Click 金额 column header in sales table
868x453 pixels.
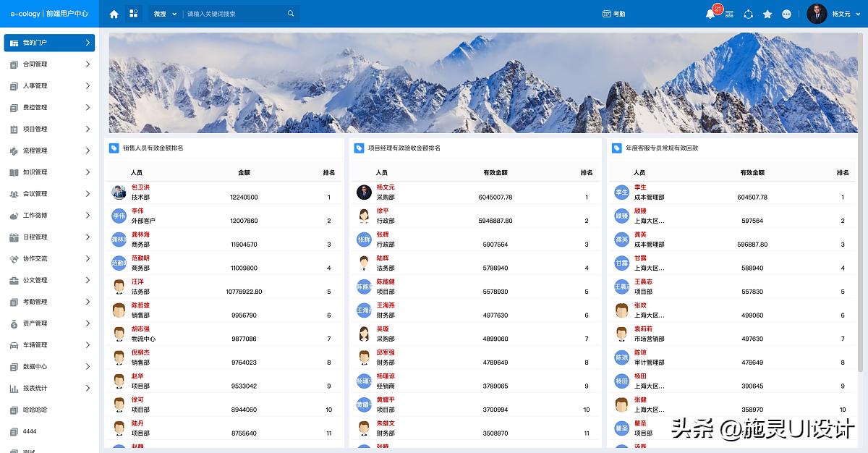pyautogui.click(x=244, y=173)
